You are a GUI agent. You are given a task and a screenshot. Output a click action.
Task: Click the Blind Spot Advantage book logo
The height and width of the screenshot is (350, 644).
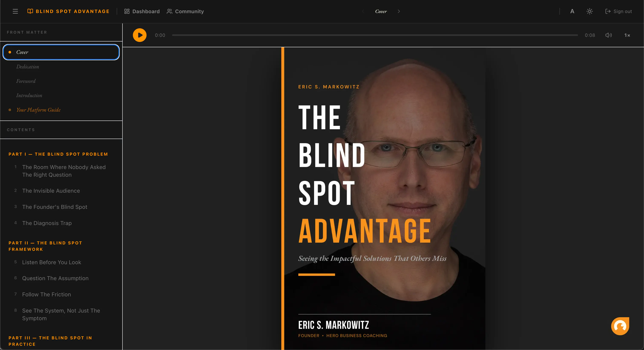click(68, 11)
